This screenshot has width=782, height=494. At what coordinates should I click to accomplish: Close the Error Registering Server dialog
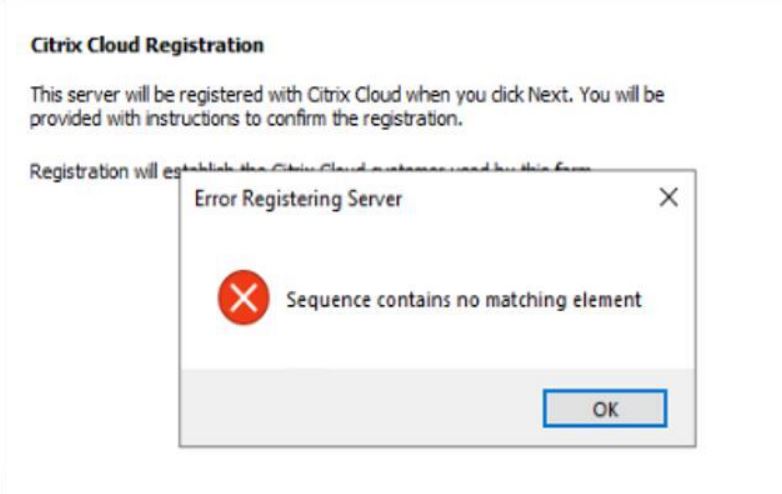click(x=668, y=197)
